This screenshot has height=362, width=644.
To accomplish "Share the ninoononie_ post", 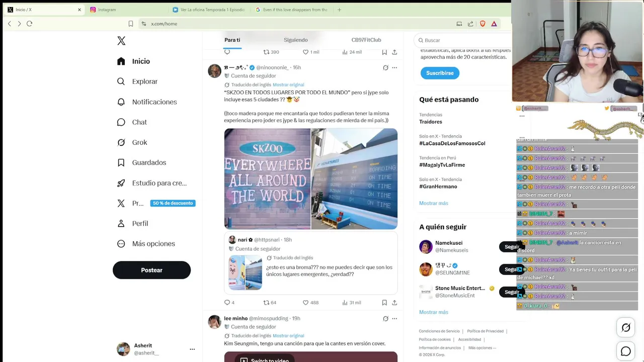I will pos(394,303).
